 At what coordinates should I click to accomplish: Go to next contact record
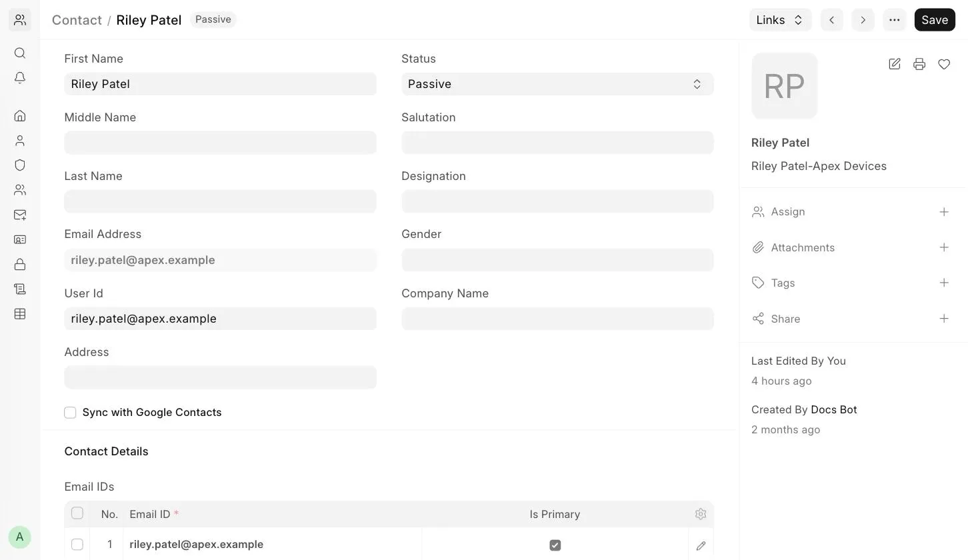point(863,20)
